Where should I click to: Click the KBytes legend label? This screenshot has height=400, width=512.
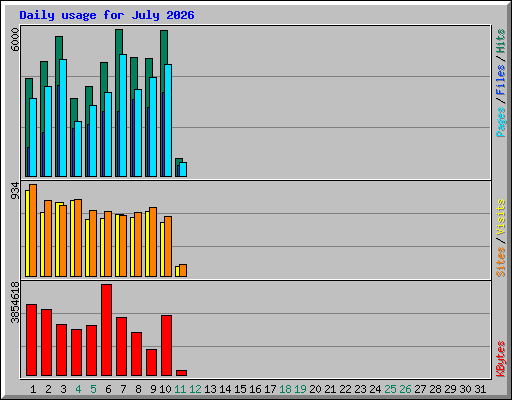coord(500,359)
